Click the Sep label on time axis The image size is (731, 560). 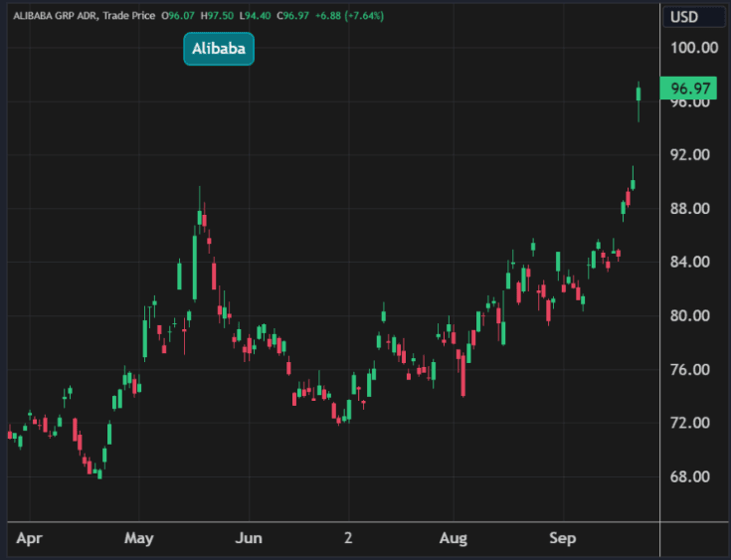[x=563, y=538]
